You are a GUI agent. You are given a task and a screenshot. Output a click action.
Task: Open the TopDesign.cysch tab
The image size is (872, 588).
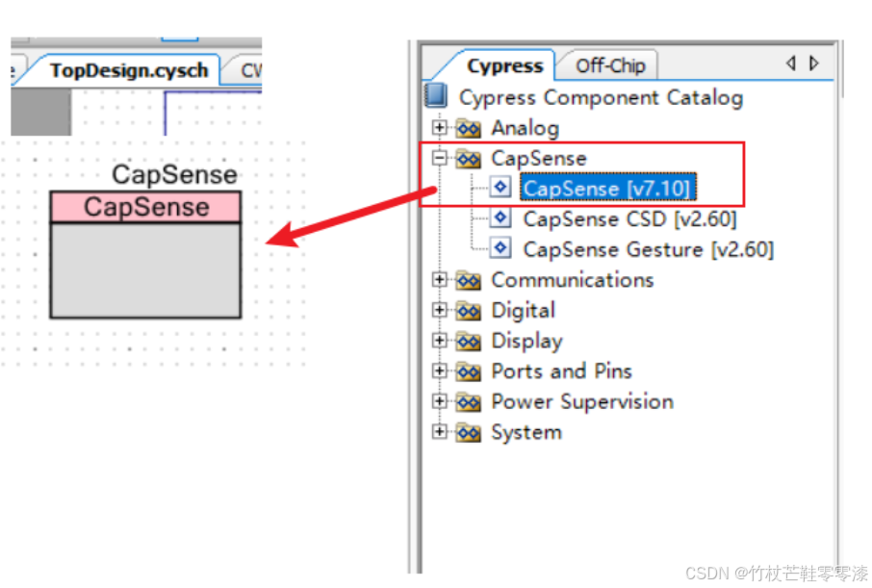128,70
